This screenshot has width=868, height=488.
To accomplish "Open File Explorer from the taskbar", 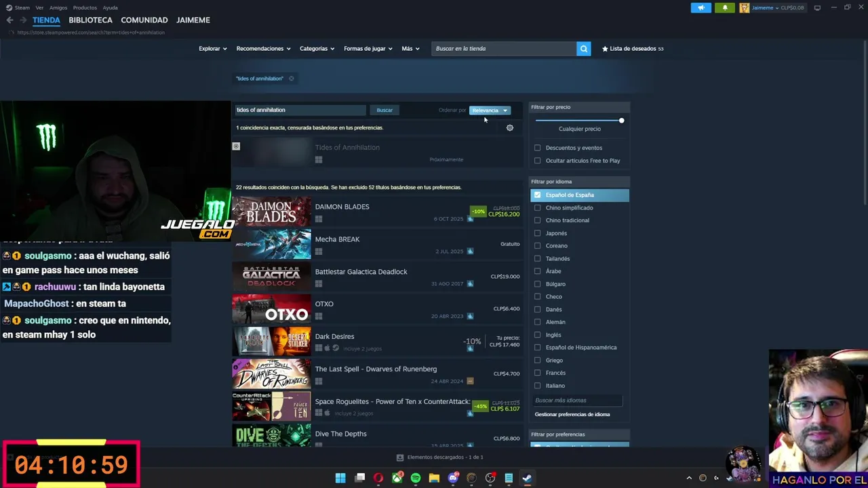I will 434,478.
